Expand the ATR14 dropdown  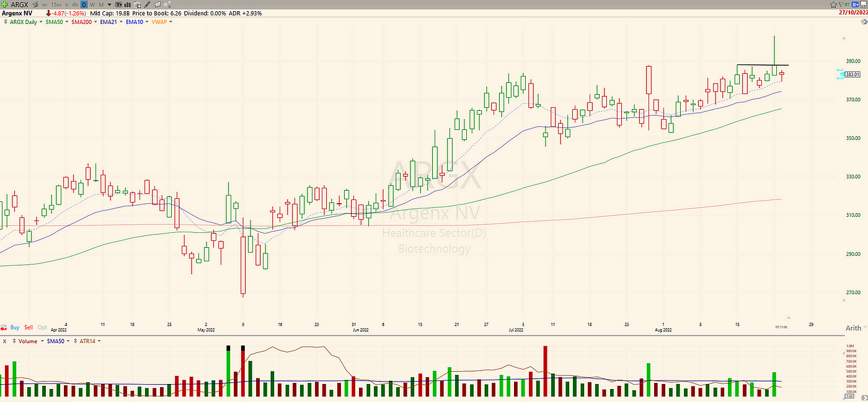[x=99, y=341]
